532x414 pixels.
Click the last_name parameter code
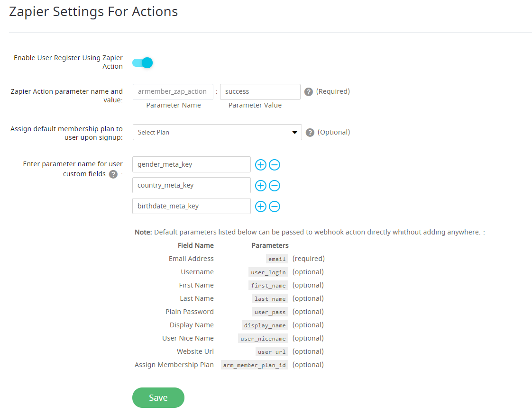270,299
